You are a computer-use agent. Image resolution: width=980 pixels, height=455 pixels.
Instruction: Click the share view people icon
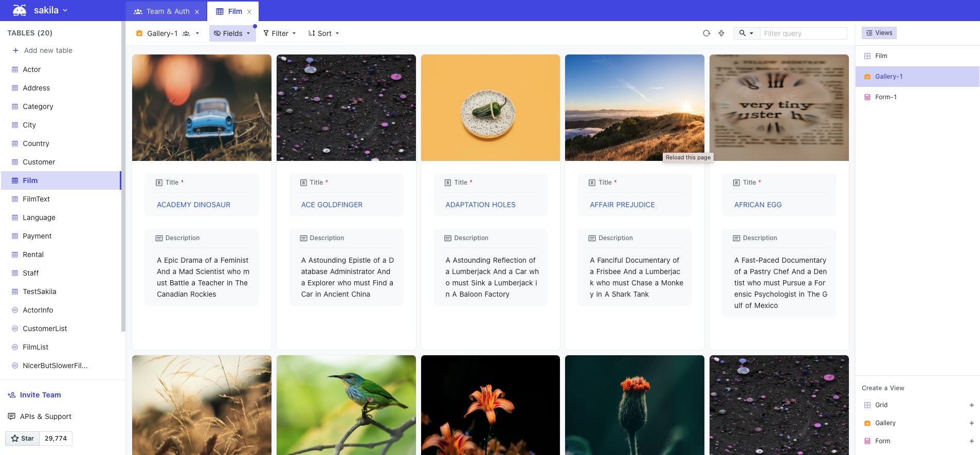(186, 33)
